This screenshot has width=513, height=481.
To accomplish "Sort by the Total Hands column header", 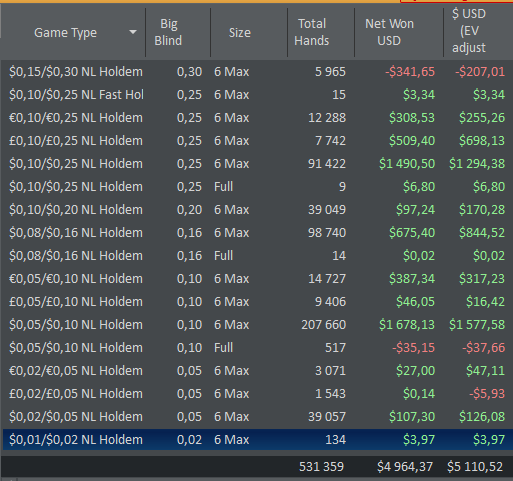I will click(x=312, y=32).
